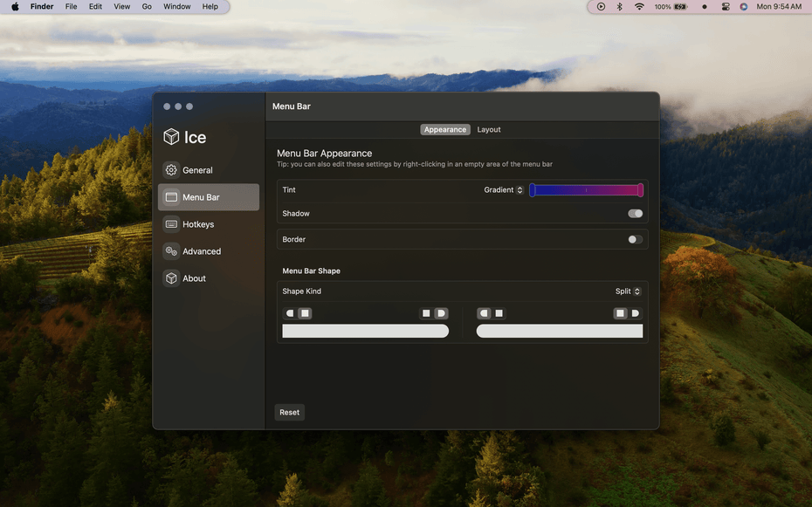Select rounded leading end for left shape section
The height and width of the screenshot is (507, 812).
[x=291, y=313]
